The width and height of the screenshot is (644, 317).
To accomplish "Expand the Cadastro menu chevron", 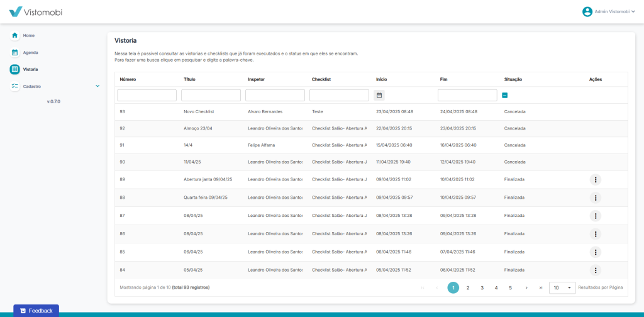I will (x=97, y=86).
